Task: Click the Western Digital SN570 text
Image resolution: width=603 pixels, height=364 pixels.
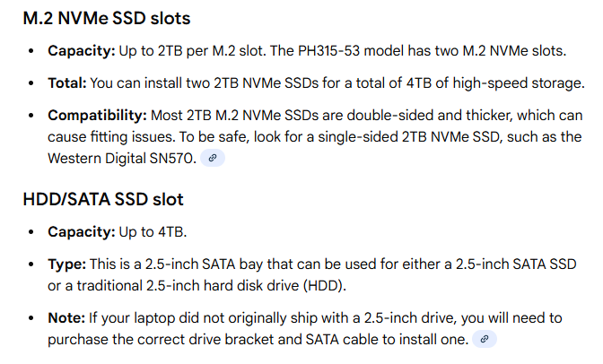Action: (x=122, y=159)
